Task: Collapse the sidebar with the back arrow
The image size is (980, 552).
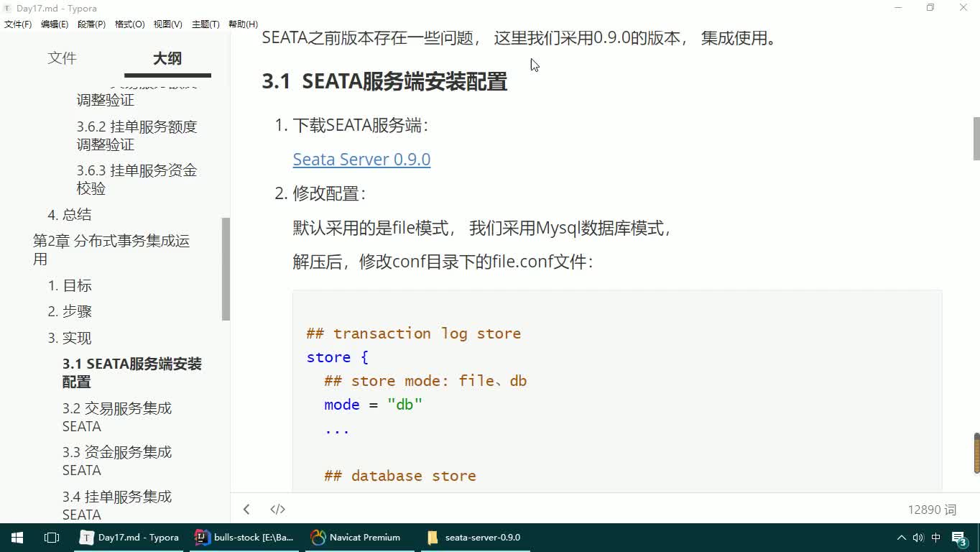Action: [x=246, y=509]
